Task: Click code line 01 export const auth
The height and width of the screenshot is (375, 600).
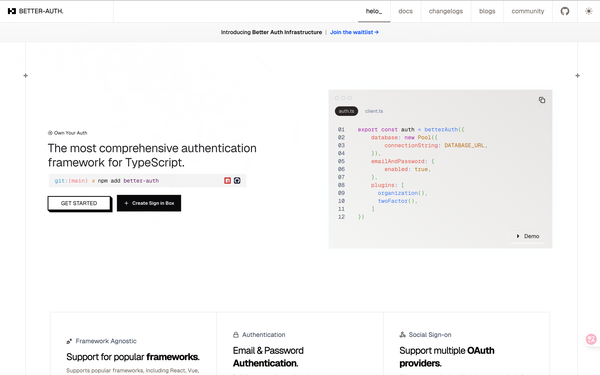Action: (x=411, y=130)
